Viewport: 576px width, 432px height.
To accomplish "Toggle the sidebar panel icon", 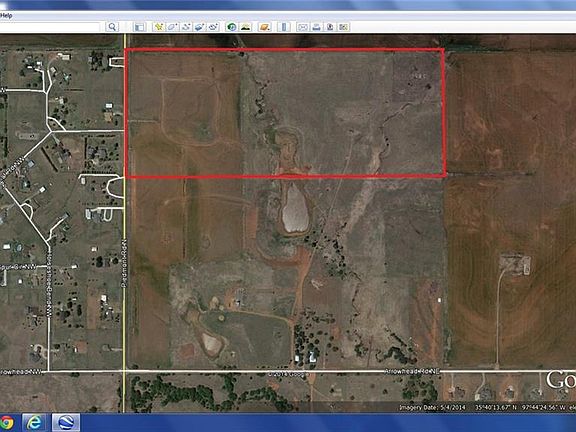I will (x=140, y=27).
